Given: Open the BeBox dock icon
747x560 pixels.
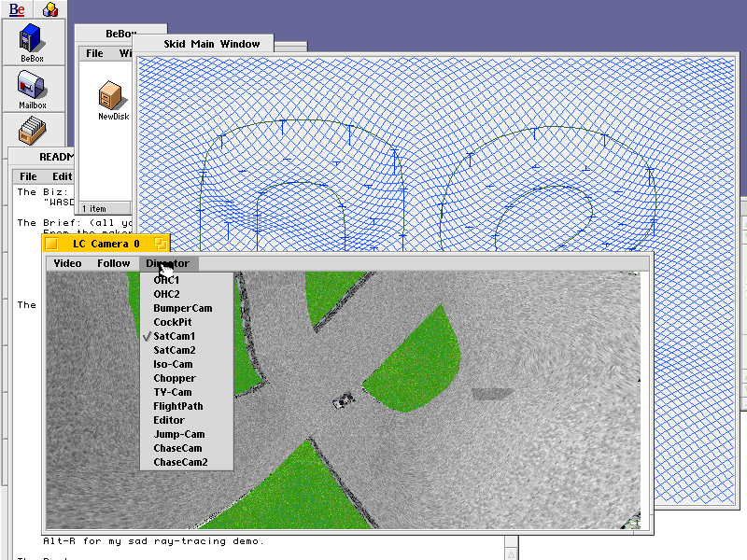Looking at the screenshot, I should 33,42.
